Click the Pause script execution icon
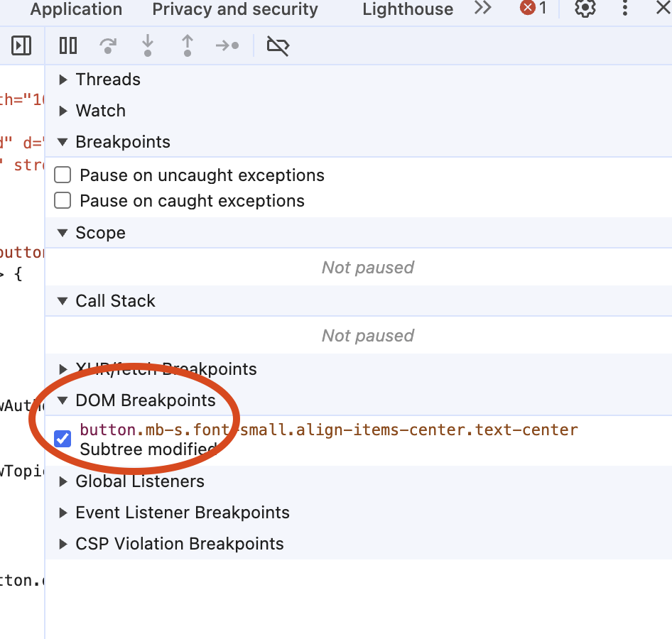This screenshot has height=639, width=672. point(67,45)
